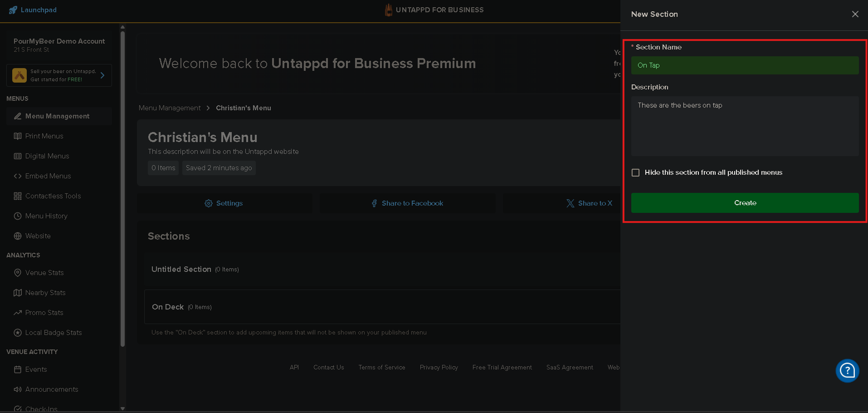This screenshot has width=868, height=413.
Task: Close the New Section panel
Action: (855, 14)
